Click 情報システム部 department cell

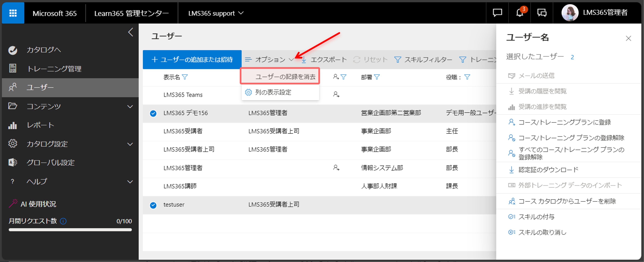click(382, 168)
